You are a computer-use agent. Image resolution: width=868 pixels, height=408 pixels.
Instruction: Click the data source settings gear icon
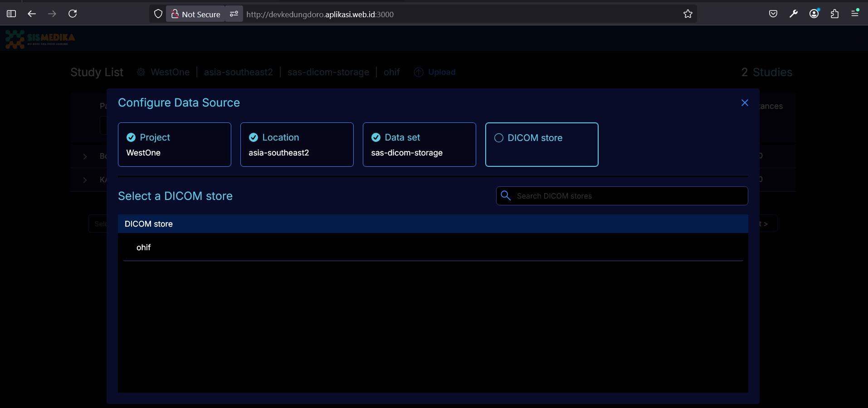[141, 72]
